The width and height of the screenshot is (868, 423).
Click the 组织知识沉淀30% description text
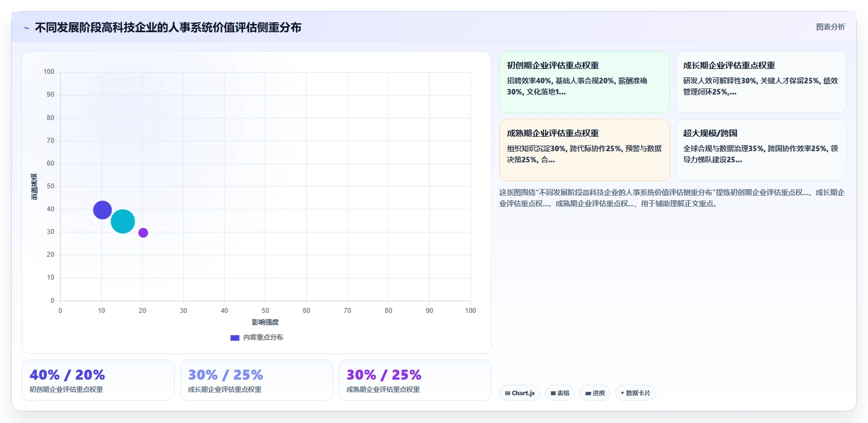pos(584,154)
